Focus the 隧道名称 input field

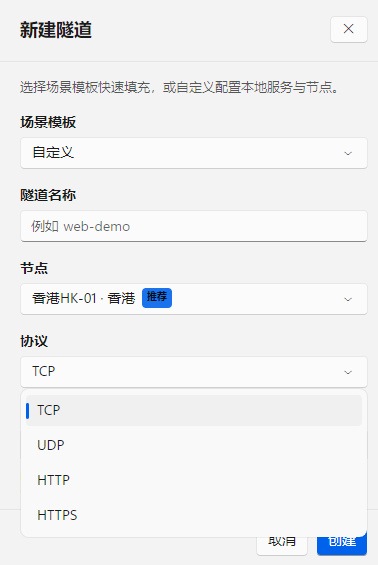coord(194,226)
